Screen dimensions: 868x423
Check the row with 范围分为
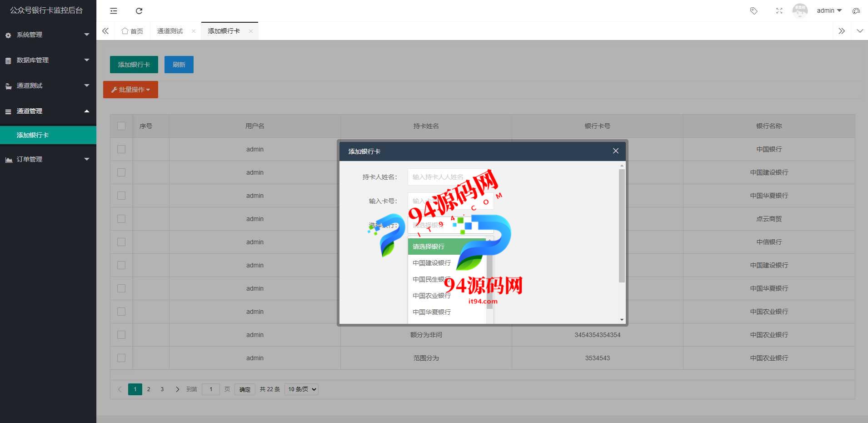(x=121, y=358)
